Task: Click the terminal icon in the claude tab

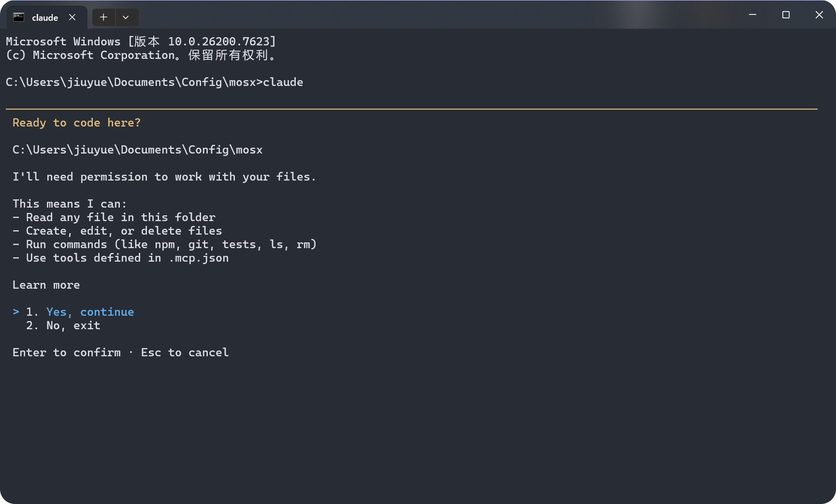Action: pos(18,17)
